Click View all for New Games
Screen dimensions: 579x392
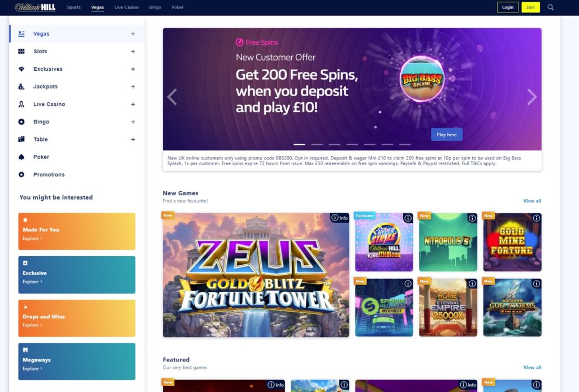tap(532, 201)
